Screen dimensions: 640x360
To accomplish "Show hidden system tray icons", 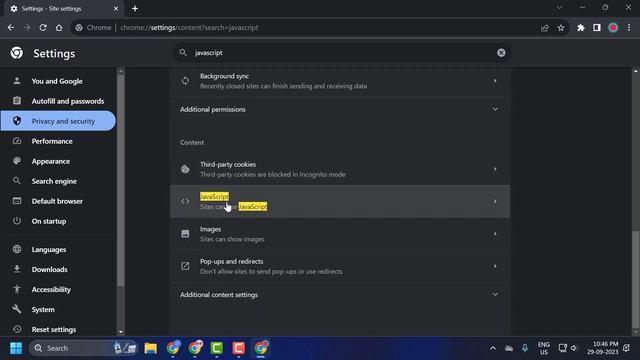I will coord(493,348).
